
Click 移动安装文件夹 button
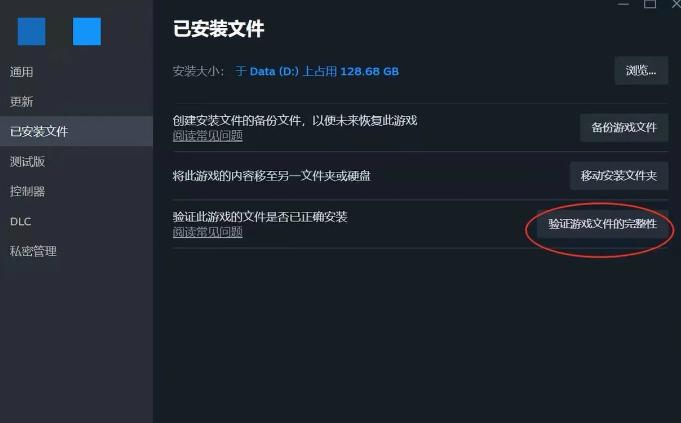click(619, 176)
